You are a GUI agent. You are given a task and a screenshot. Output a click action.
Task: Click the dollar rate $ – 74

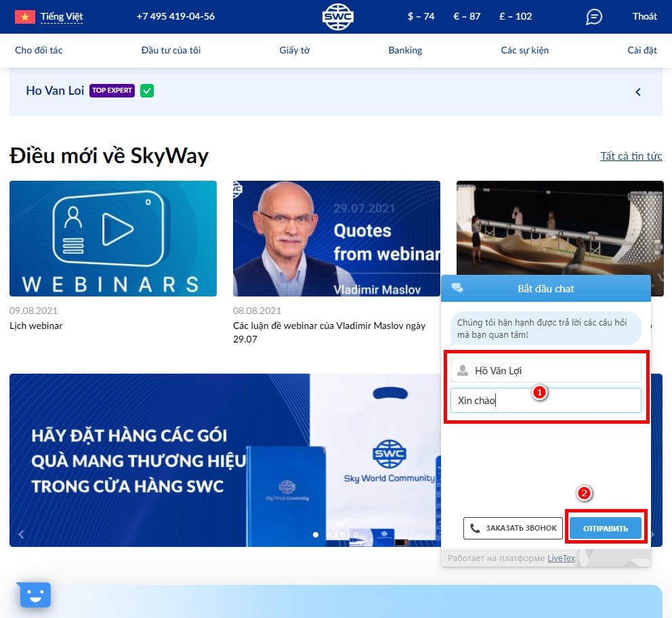421,17
